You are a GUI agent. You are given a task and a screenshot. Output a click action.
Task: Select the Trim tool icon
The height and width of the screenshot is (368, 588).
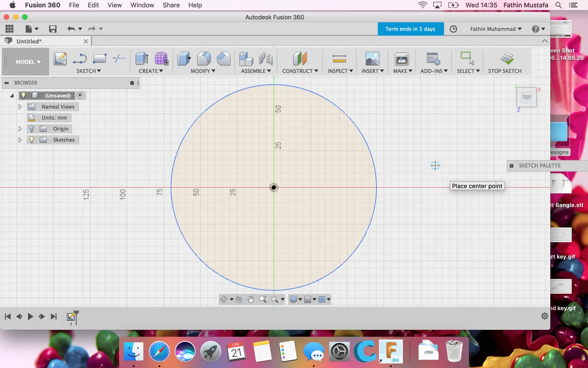[119, 58]
